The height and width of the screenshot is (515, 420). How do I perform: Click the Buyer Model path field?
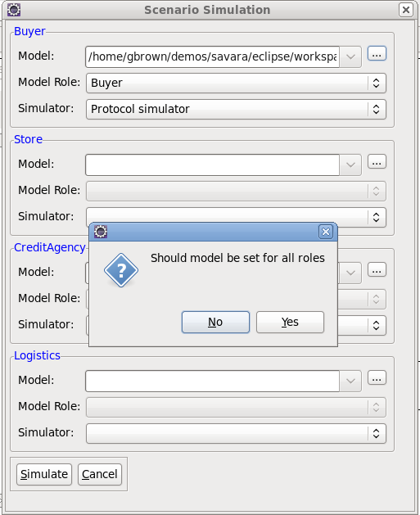coord(212,56)
